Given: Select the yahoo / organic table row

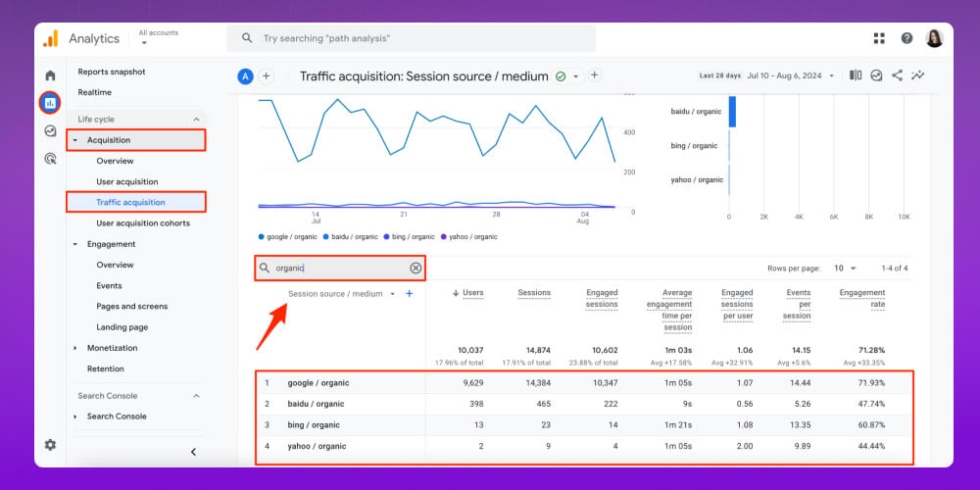Looking at the screenshot, I should [x=584, y=446].
